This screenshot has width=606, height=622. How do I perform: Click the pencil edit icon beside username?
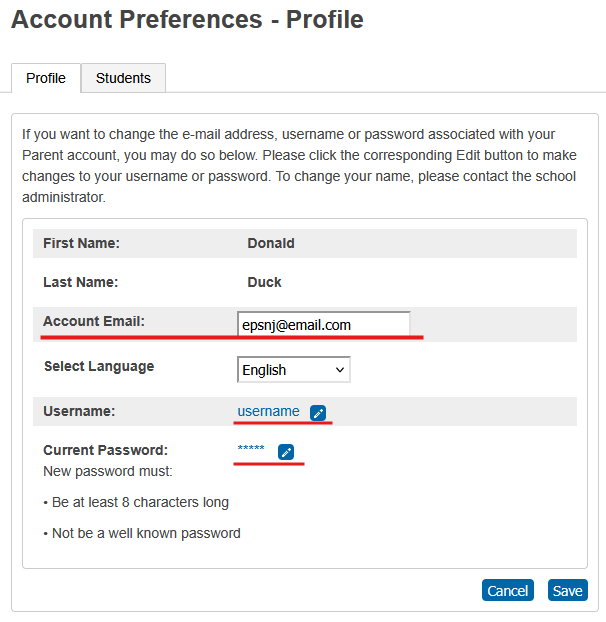(318, 413)
